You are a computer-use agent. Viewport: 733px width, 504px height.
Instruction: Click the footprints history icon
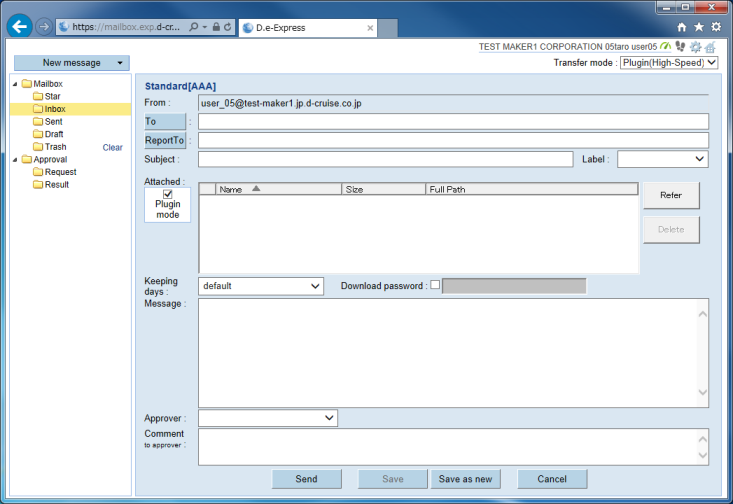click(x=680, y=46)
